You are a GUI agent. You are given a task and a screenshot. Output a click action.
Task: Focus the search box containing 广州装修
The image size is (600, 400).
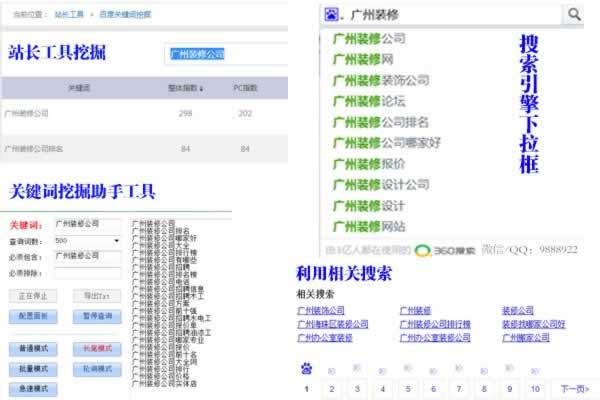440,15
